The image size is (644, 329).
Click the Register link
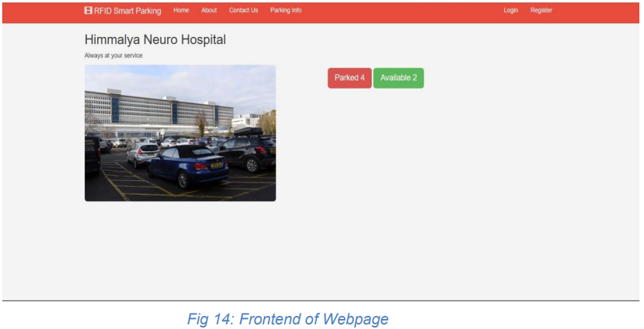(x=541, y=10)
